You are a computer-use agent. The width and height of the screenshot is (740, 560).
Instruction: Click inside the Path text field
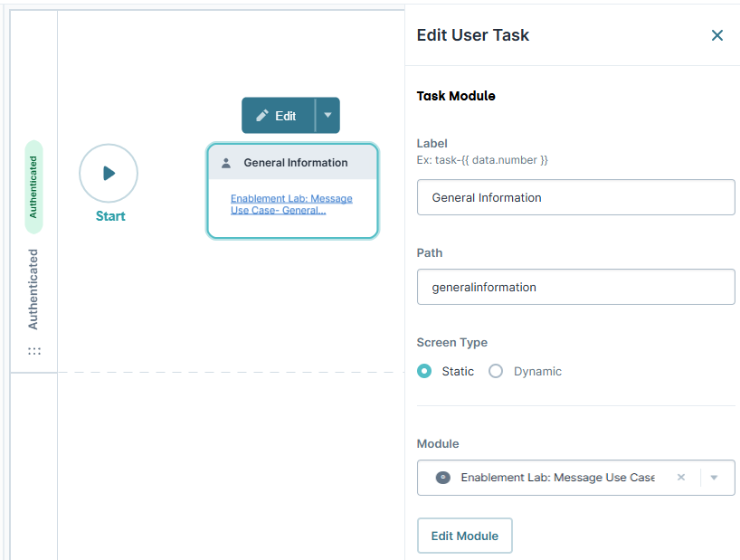575,286
